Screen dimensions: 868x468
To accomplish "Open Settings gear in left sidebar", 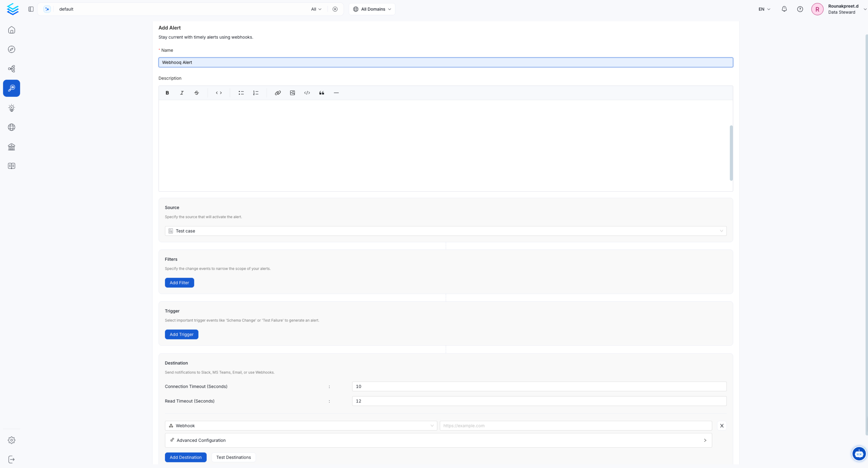I will click(12, 440).
